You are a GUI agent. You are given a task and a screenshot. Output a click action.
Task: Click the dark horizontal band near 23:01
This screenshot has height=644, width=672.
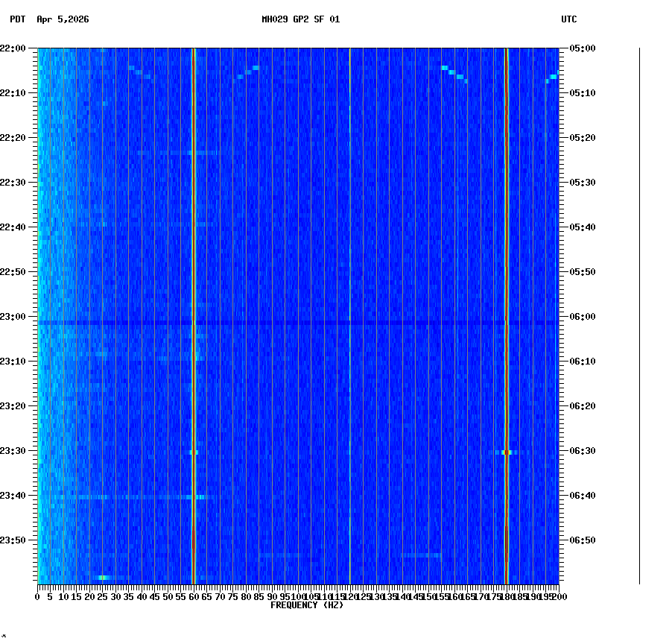[298, 323]
